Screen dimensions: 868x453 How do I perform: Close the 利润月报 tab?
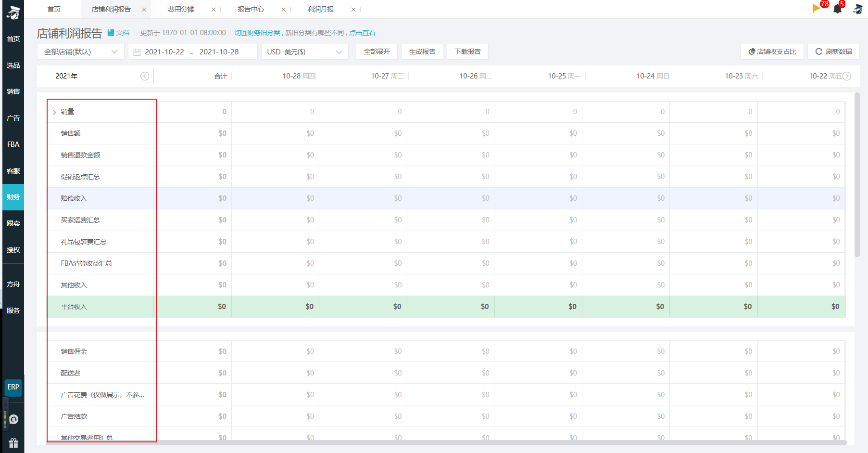pos(353,10)
